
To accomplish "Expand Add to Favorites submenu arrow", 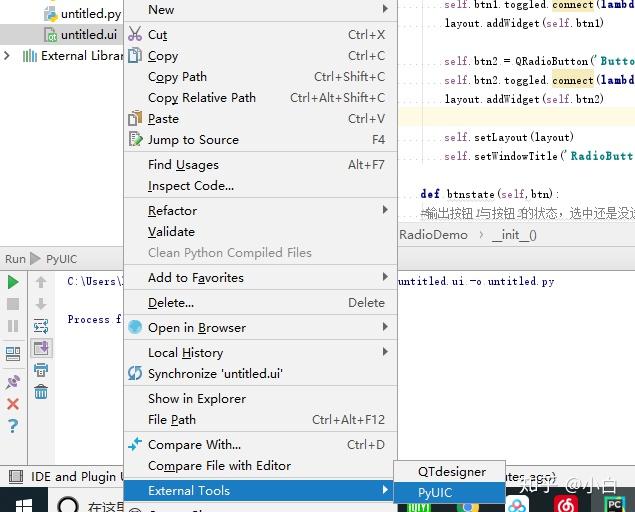I will pyautogui.click(x=385, y=277).
